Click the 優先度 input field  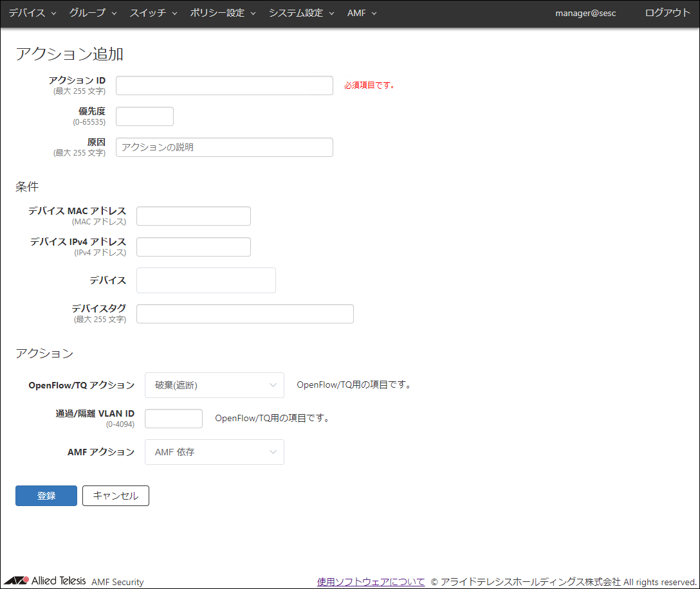click(145, 116)
